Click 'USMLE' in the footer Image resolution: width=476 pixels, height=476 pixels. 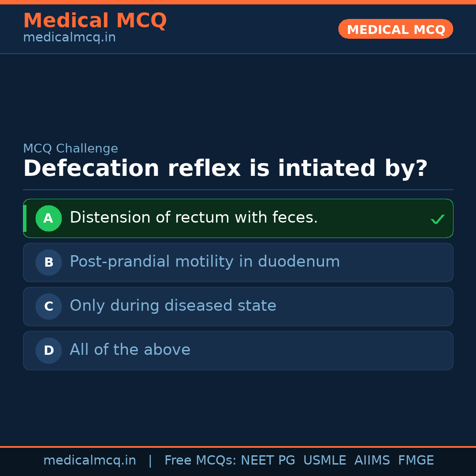coord(324,461)
